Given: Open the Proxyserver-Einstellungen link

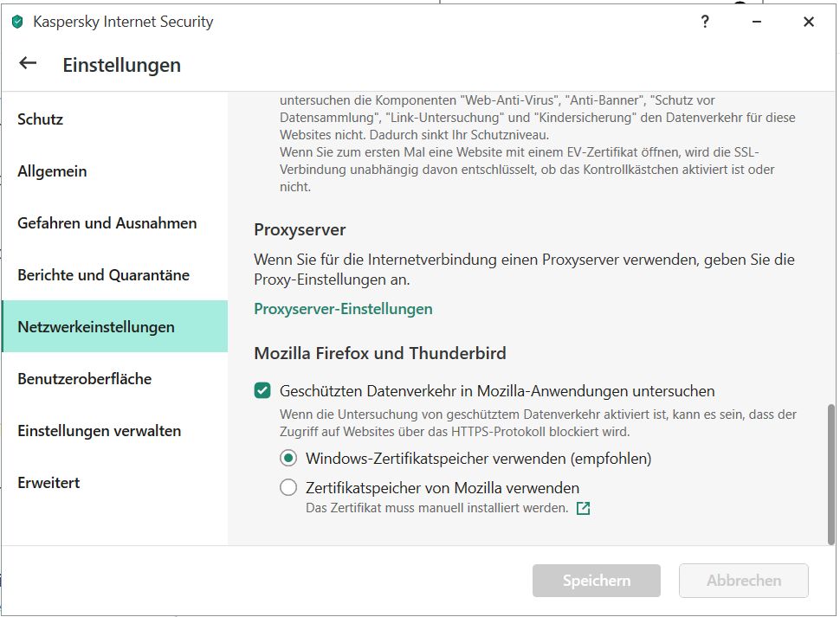Looking at the screenshot, I should point(343,309).
